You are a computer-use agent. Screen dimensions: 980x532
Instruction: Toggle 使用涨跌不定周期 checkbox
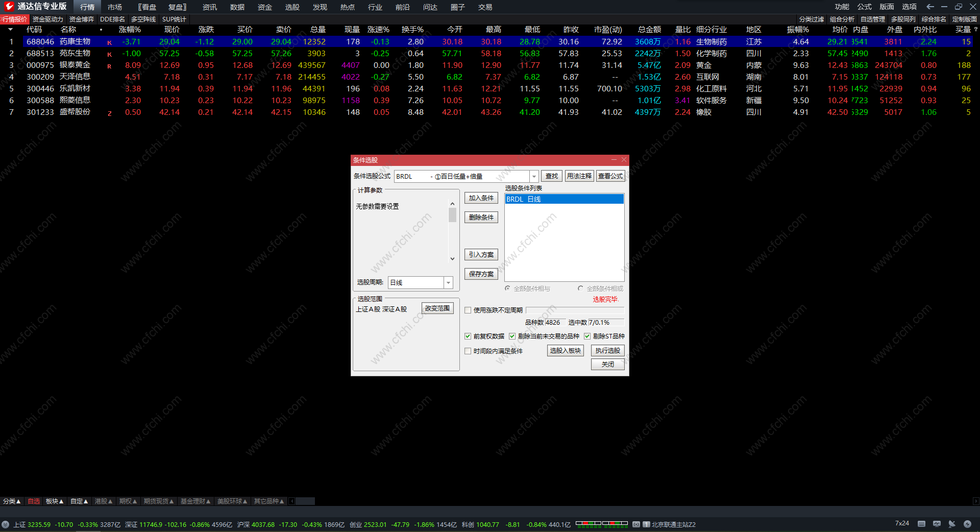[468, 310]
